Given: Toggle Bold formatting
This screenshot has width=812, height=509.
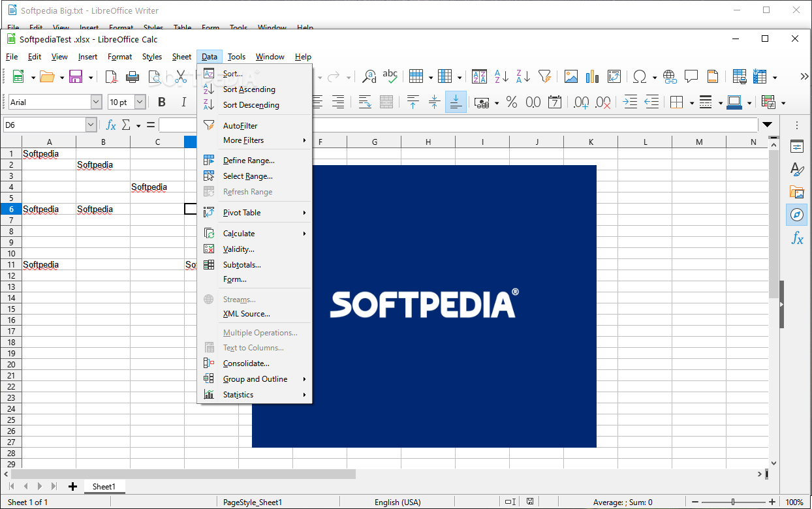Looking at the screenshot, I should [x=162, y=102].
